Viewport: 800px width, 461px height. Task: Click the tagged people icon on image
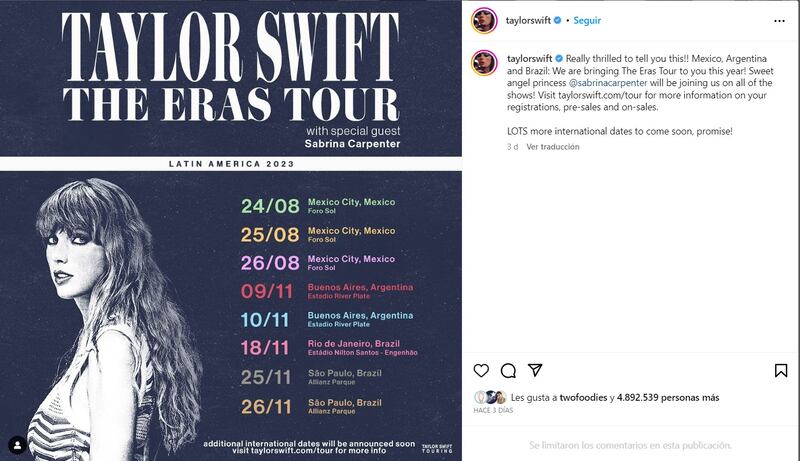(17, 444)
